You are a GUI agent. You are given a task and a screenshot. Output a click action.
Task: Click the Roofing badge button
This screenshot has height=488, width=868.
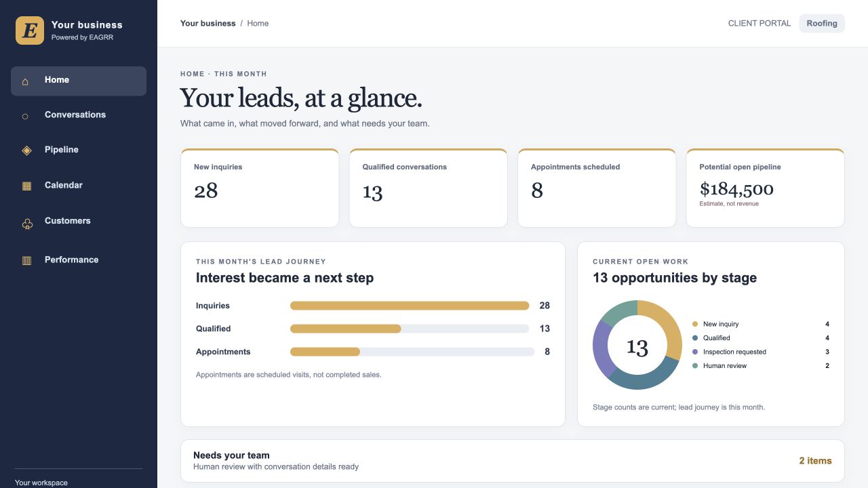822,23
